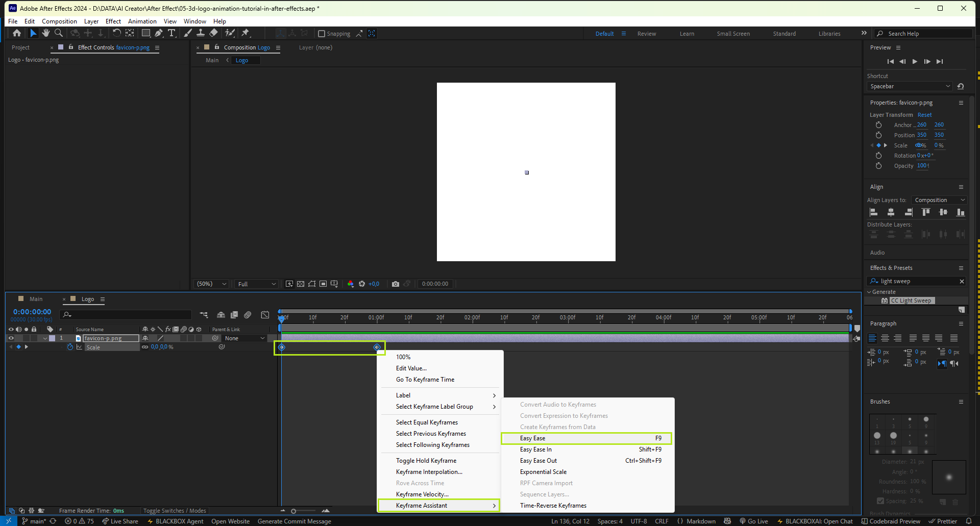Open the viewer resolution Full dropdown

(x=256, y=284)
